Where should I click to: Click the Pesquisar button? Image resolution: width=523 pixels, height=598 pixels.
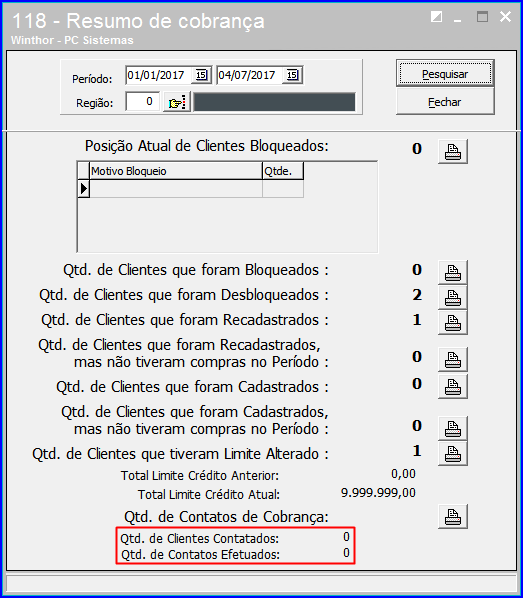[x=445, y=73]
